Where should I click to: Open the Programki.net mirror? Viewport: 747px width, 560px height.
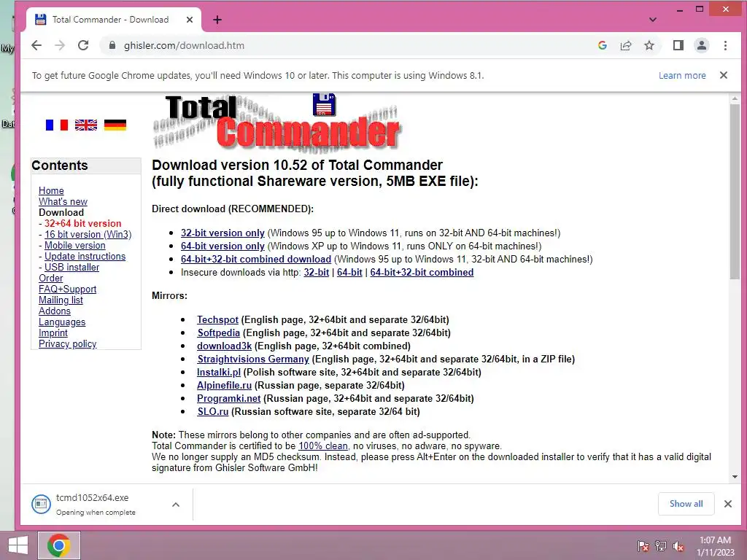229,399
